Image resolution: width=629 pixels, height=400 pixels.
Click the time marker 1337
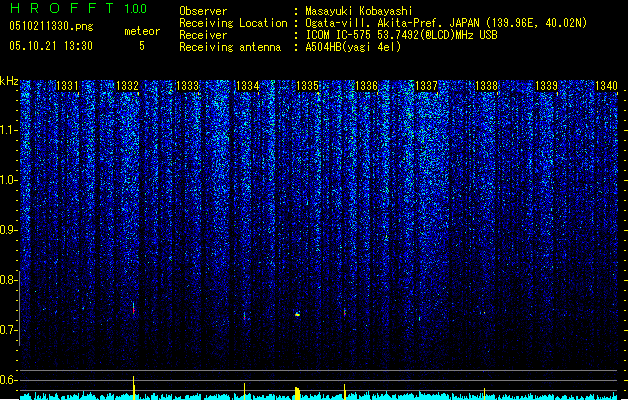426,86
